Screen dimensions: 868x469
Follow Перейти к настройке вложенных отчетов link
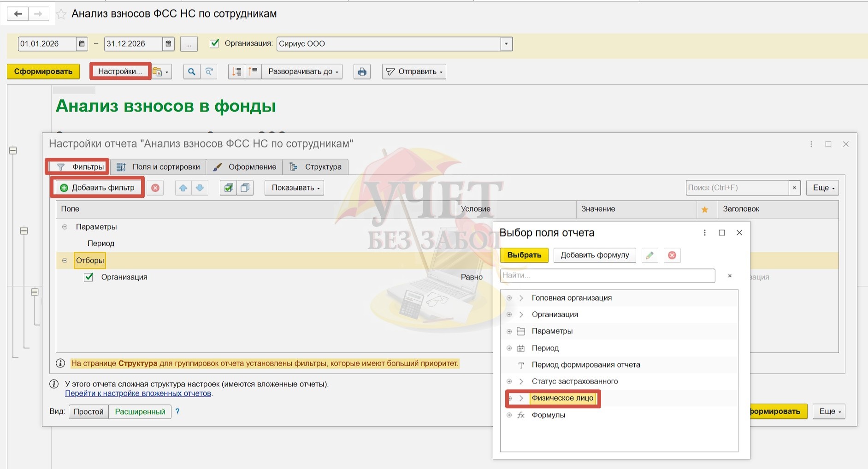138,393
